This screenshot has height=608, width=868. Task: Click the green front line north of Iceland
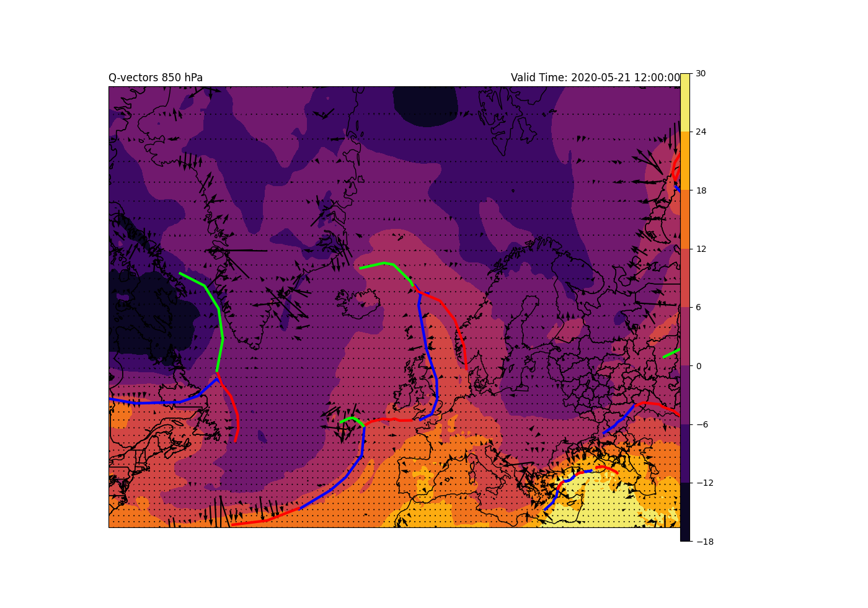click(384, 264)
